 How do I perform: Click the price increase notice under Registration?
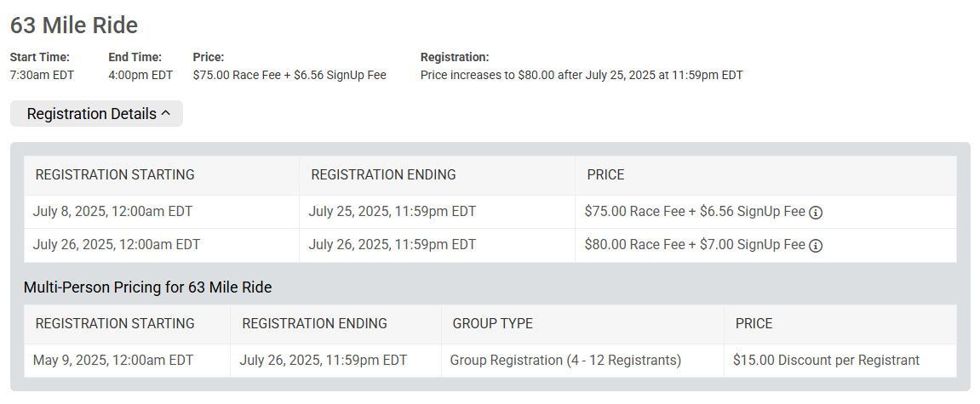click(x=582, y=76)
